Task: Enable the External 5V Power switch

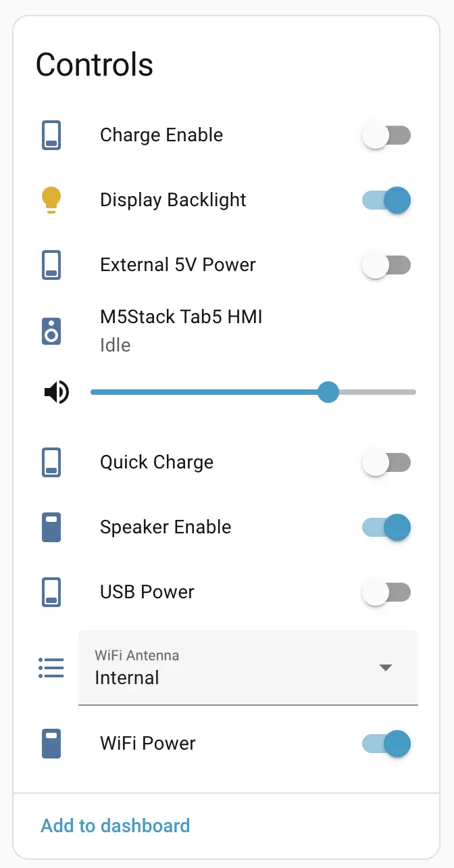Action: pyautogui.click(x=386, y=265)
